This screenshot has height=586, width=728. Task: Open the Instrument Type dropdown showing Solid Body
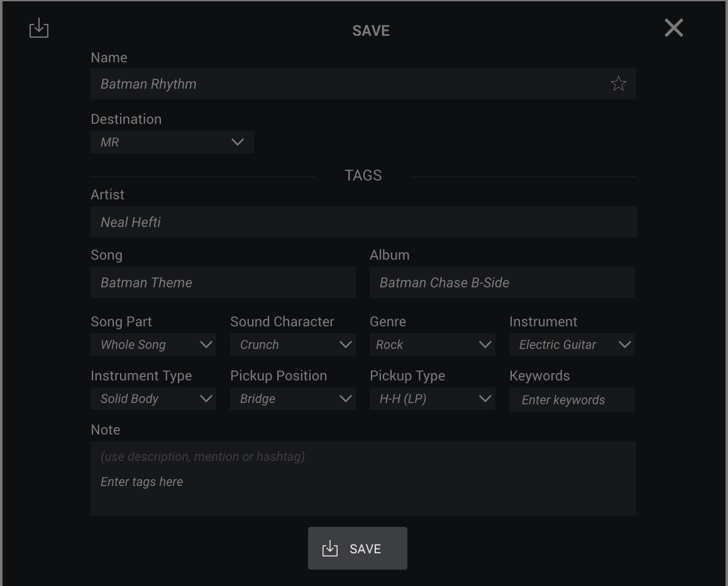[153, 399]
